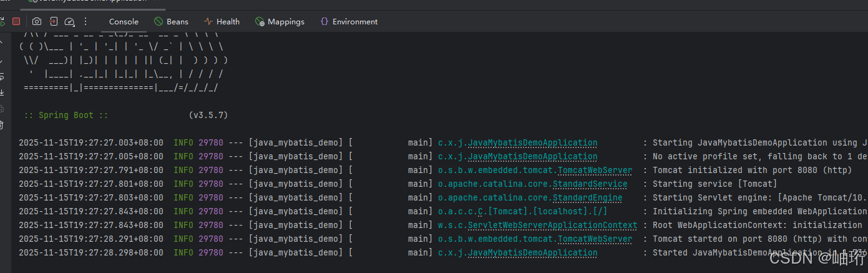Click the Environment tab's braces icon
This screenshot has height=273, width=868.
(x=324, y=21)
